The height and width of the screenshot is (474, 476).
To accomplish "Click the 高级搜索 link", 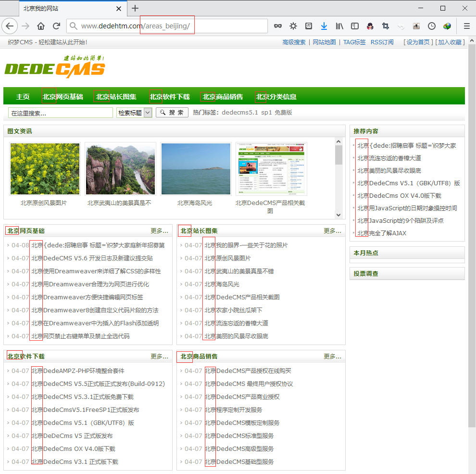I will click(294, 42).
